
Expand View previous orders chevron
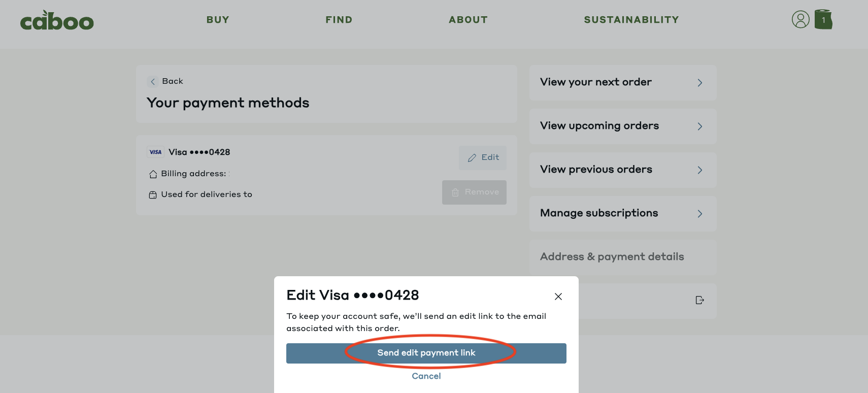coord(700,170)
